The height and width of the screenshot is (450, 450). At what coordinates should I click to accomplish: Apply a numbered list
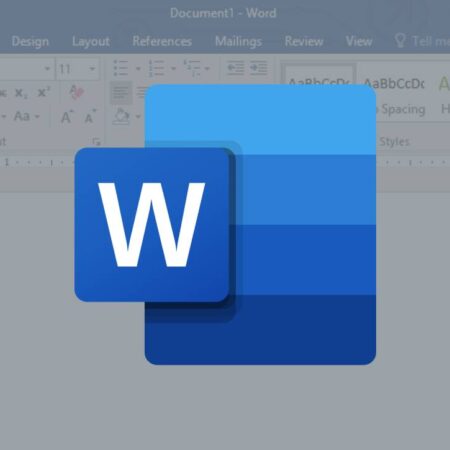(x=156, y=68)
